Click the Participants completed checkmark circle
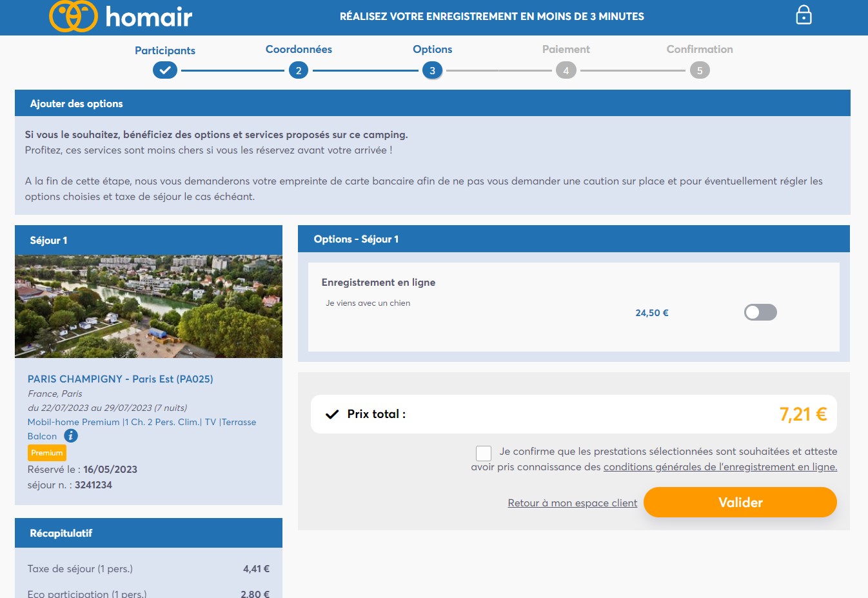Viewport: 868px width, 598px height. click(165, 70)
